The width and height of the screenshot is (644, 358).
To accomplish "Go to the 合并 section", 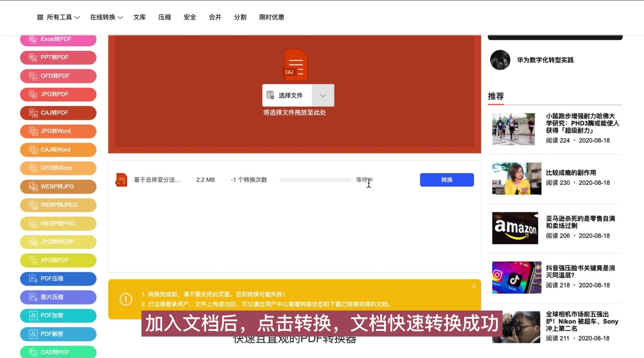I will [x=214, y=17].
